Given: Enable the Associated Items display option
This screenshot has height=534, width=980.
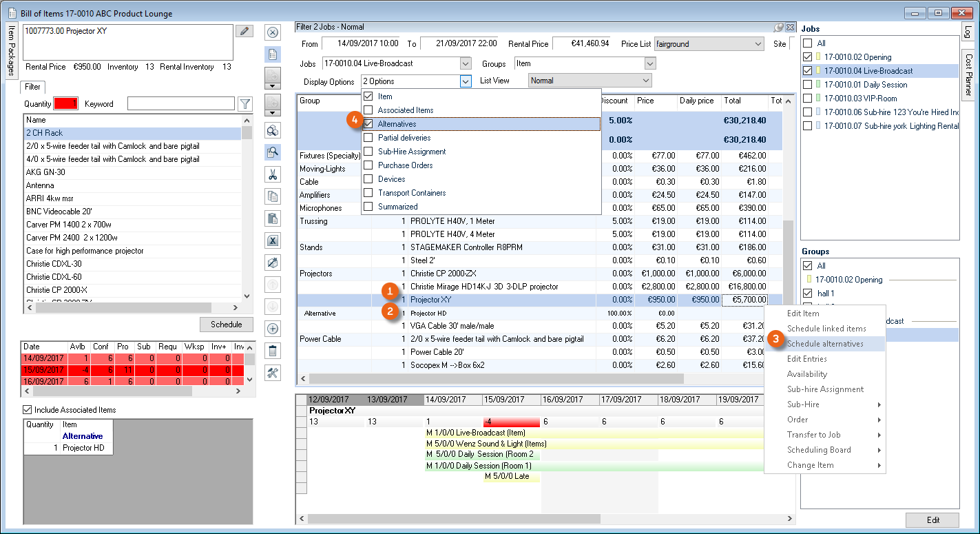Looking at the screenshot, I should point(368,110).
